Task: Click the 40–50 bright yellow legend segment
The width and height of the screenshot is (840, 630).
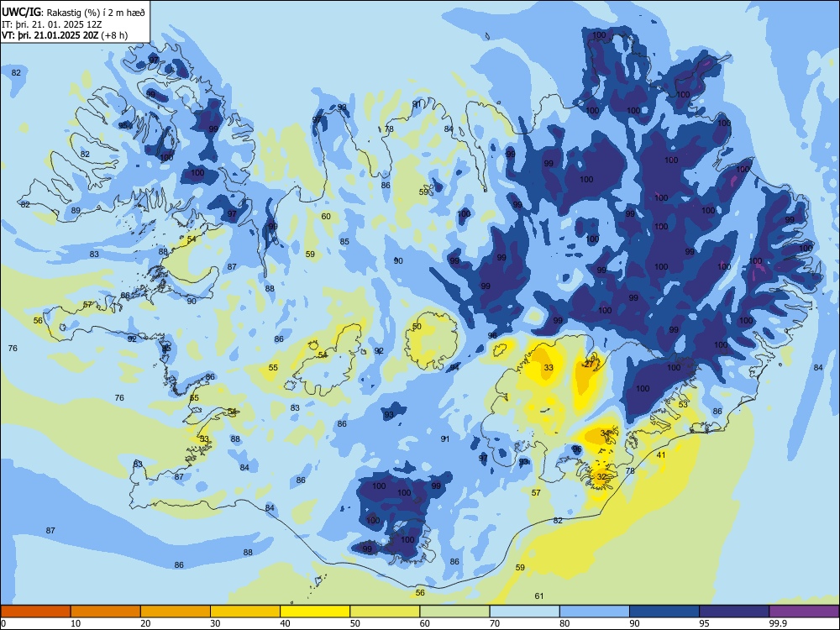Action: [315, 612]
